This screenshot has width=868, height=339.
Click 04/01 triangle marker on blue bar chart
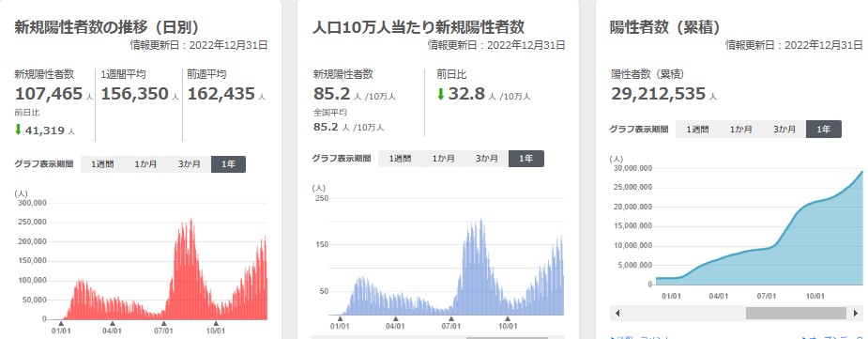(x=395, y=318)
